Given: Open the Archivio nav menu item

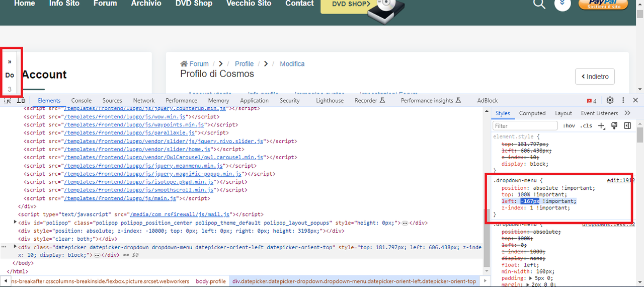Looking at the screenshot, I should [146, 4].
